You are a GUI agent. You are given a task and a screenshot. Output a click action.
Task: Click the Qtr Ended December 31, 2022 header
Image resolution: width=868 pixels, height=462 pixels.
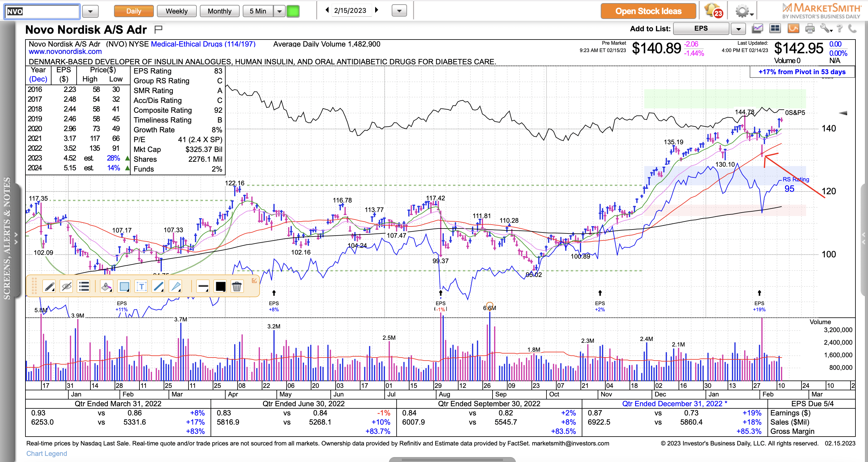click(674, 403)
